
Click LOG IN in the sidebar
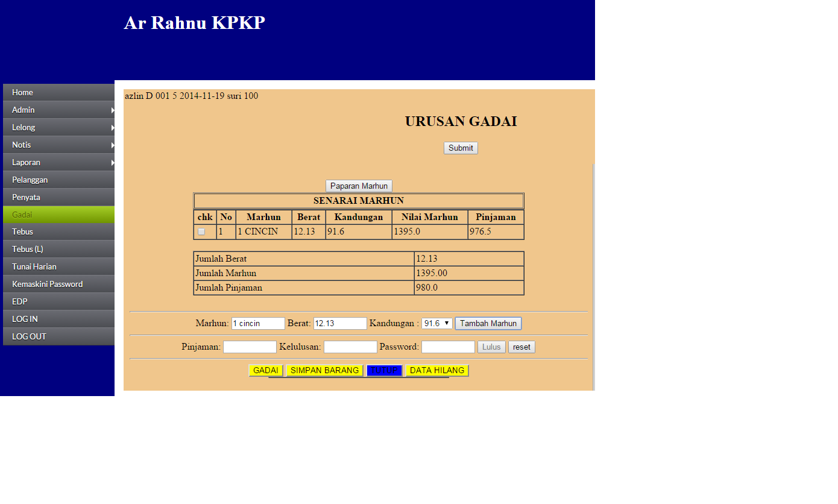(58, 319)
